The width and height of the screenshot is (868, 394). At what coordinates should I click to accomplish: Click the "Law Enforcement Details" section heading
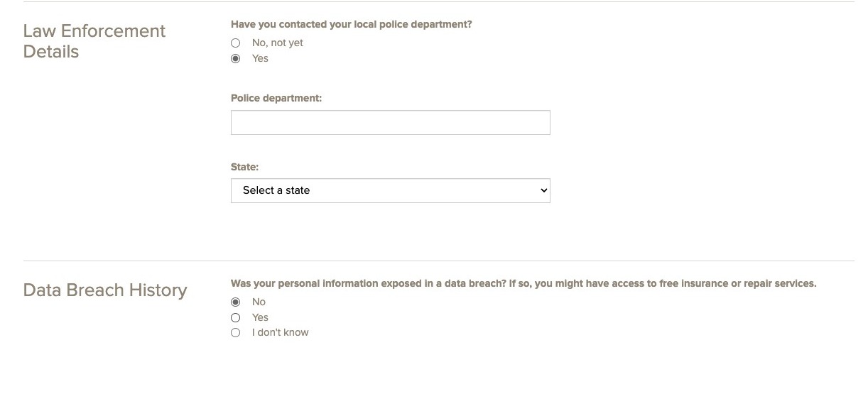[x=94, y=41]
